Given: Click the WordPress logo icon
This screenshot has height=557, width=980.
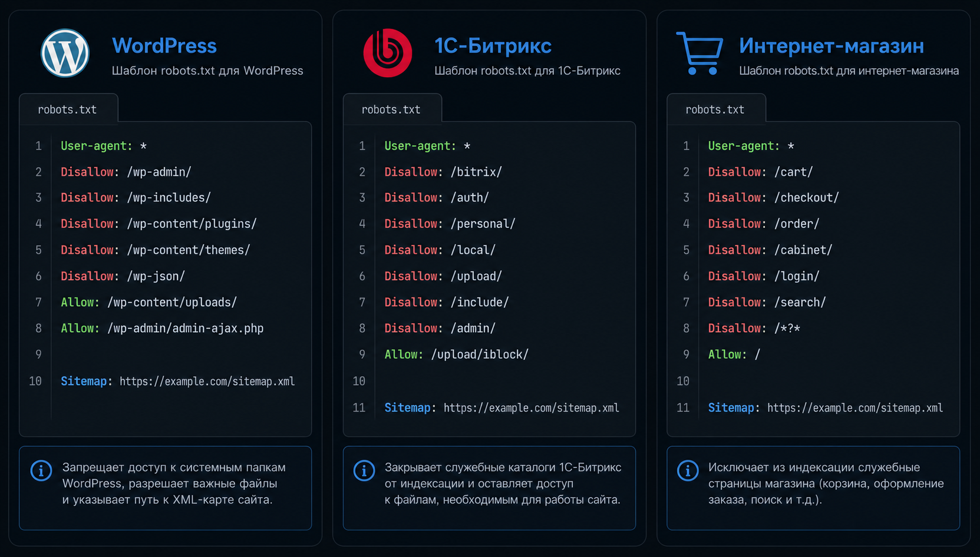Looking at the screenshot, I should coord(65,53).
